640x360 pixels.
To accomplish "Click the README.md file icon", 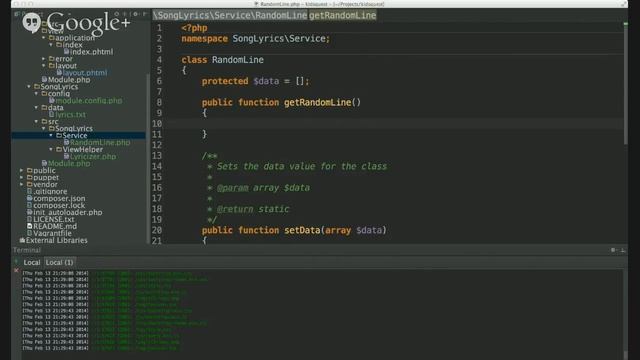I will [29, 226].
